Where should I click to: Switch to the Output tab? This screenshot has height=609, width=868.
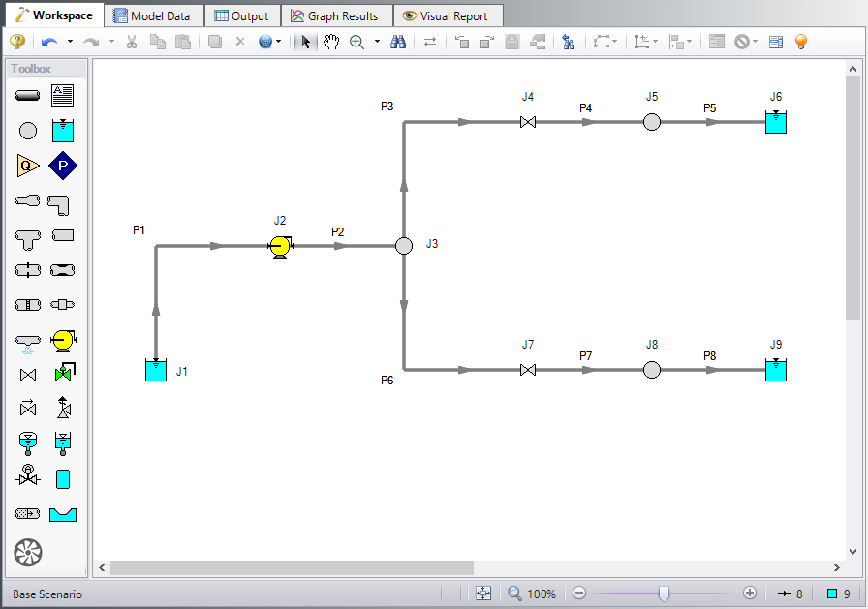coord(241,15)
